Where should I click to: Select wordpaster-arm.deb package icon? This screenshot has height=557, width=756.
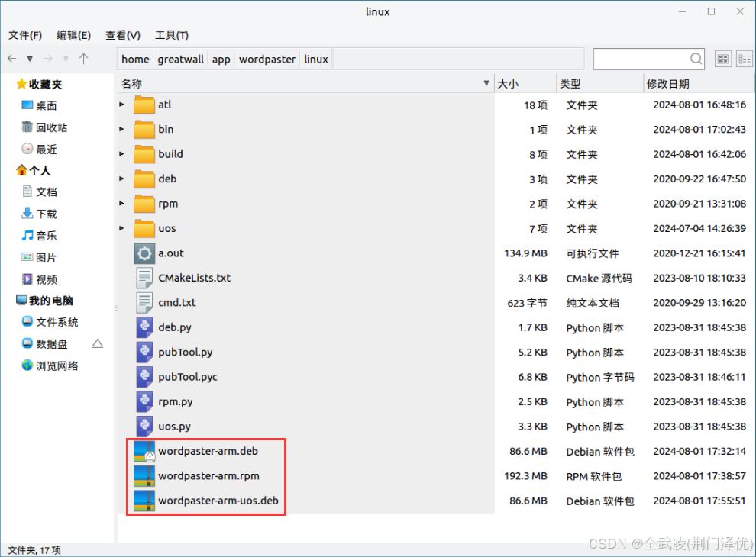pyautogui.click(x=144, y=452)
